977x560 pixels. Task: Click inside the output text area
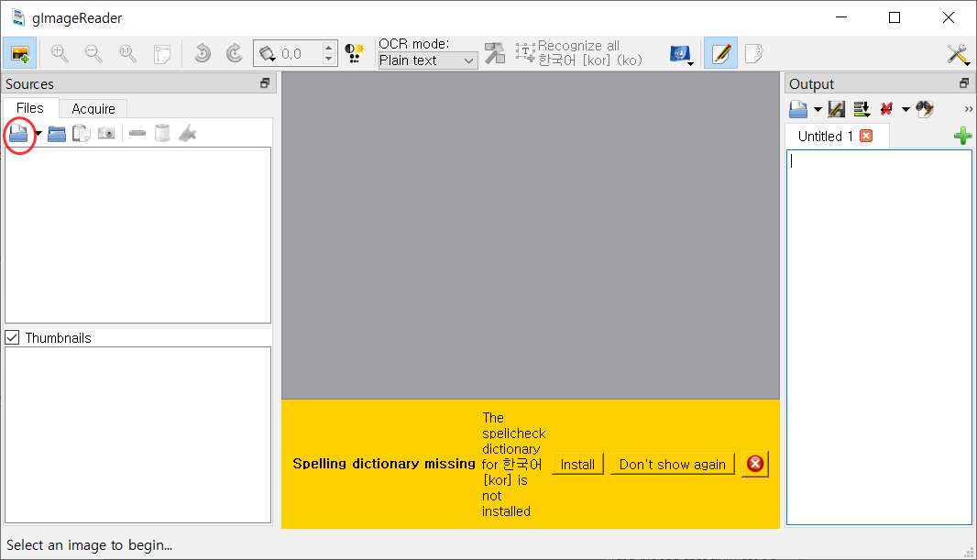[x=879, y=337]
